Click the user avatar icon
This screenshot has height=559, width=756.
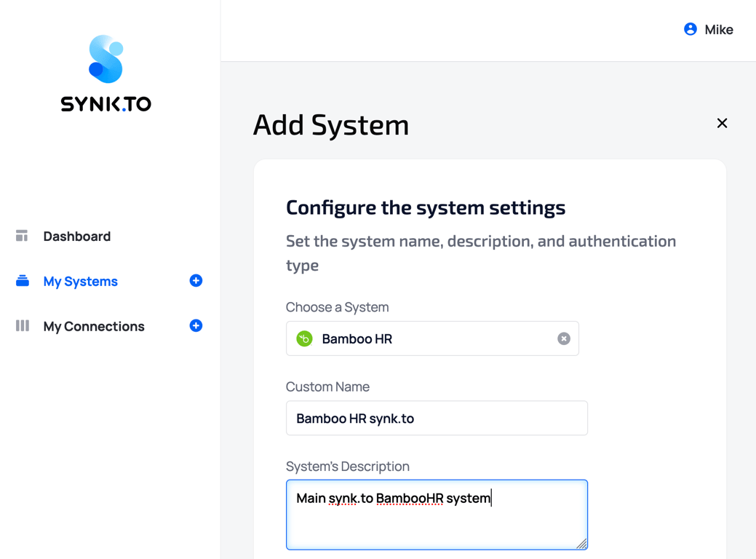pos(691,29)
